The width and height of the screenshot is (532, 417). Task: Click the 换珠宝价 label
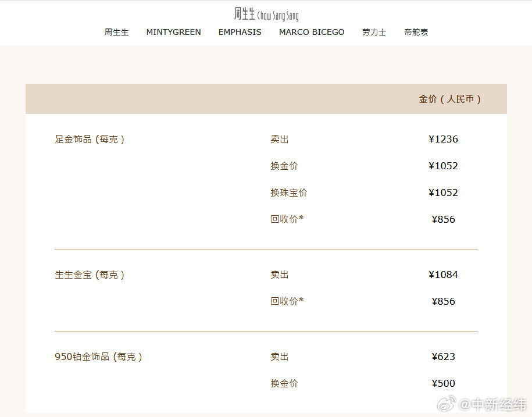tap(289, 193)
